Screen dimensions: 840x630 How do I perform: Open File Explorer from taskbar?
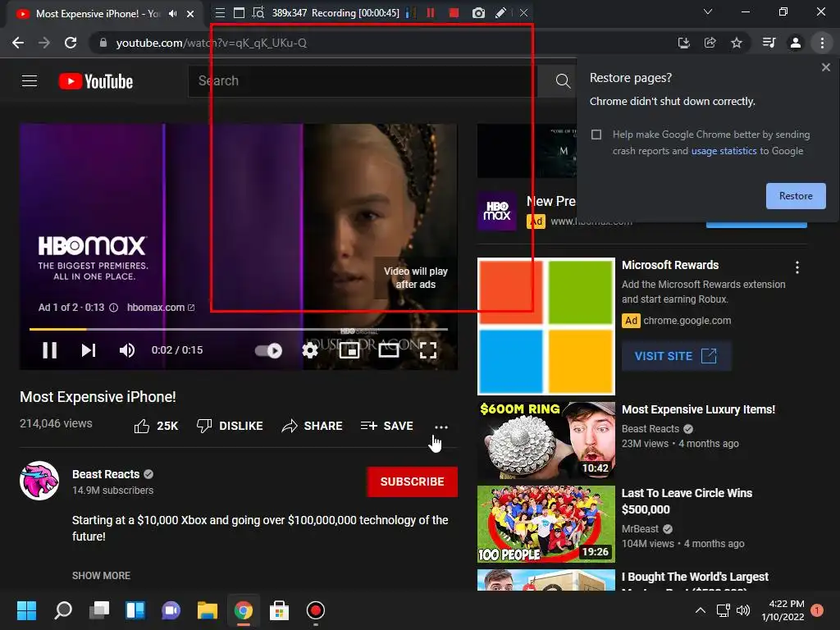click(x=208, y=610)
